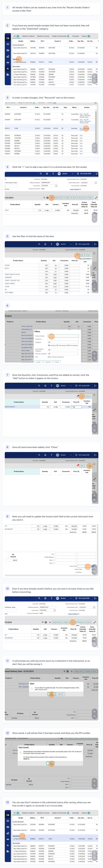The height and width of the screenshot is (868, 103).
Task: Click the location pin beside 002-Apollo BOB, step 10
Action: click(76, 598)
